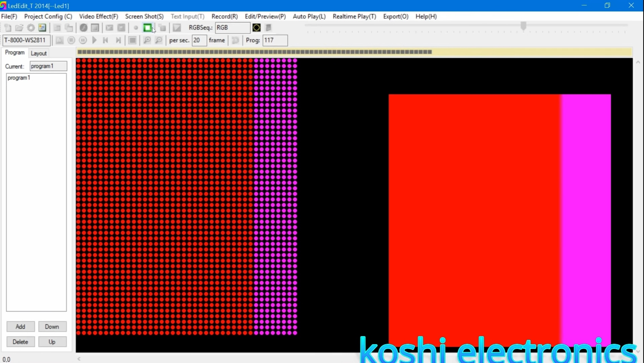Viewport: 644px width, 363px height.
Task: Open the Record(R) menu
Action: pos(225,16)
